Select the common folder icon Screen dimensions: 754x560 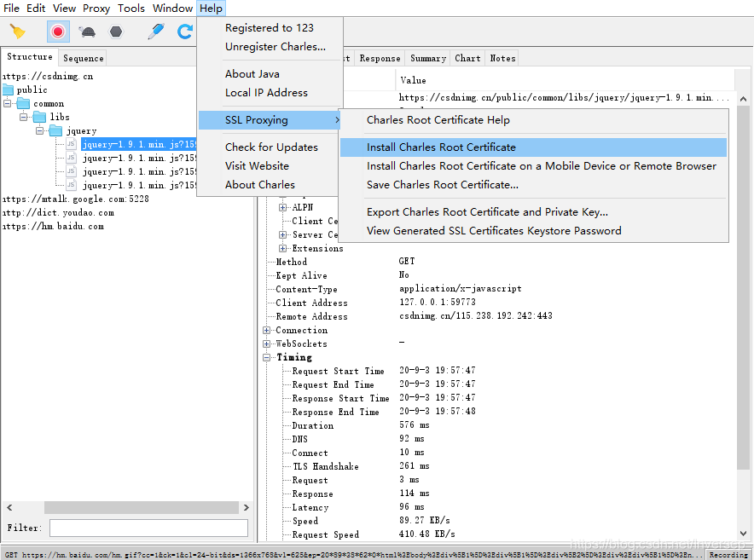click(x=24, y=103)
